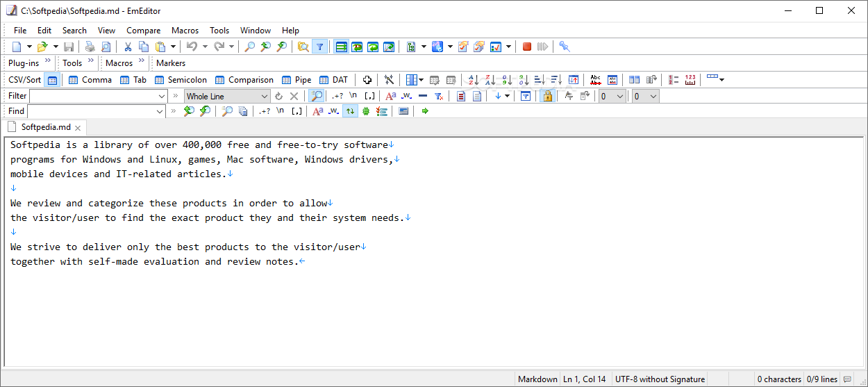This screenshot has width=868, height=387.
Task: Toggle the search-around arrows in Find bar
Action: pyautogui.click(x=350, y=111)
